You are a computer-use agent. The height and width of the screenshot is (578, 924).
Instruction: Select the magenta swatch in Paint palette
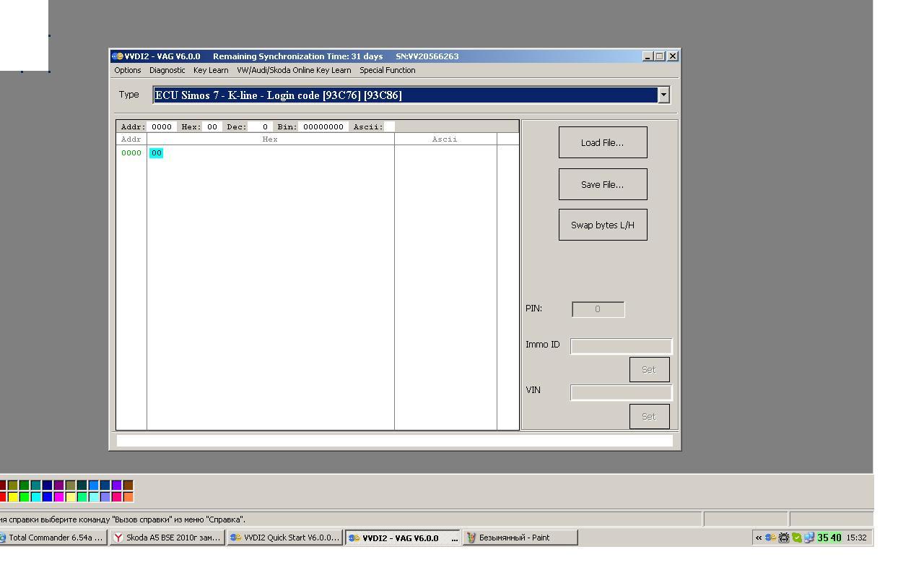coord(59,497)
